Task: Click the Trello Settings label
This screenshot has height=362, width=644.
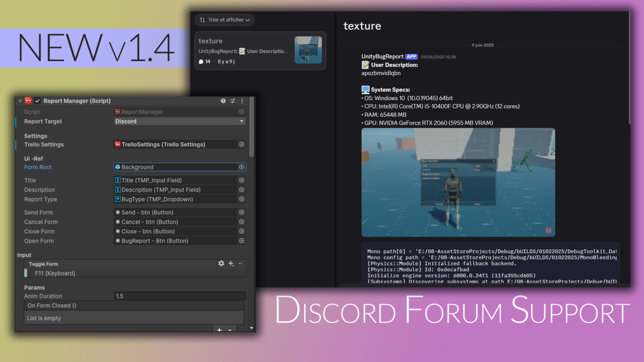Action: (44, 144)
